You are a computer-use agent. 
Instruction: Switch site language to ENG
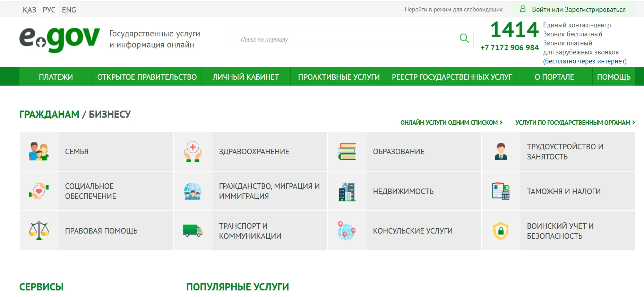click(x=69, y=10)
